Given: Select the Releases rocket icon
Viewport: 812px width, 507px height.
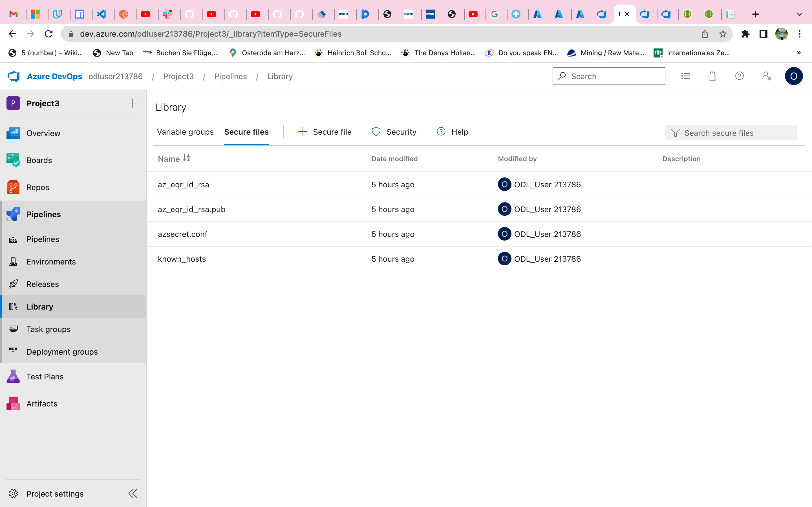Looking at the screenshot, I should (x=13, y=284).
